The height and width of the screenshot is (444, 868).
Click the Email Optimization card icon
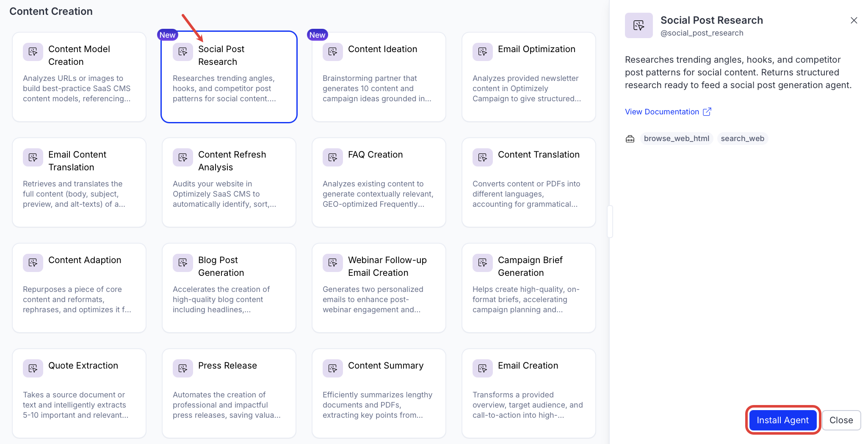pyautogui.click(x=482, y=52)
